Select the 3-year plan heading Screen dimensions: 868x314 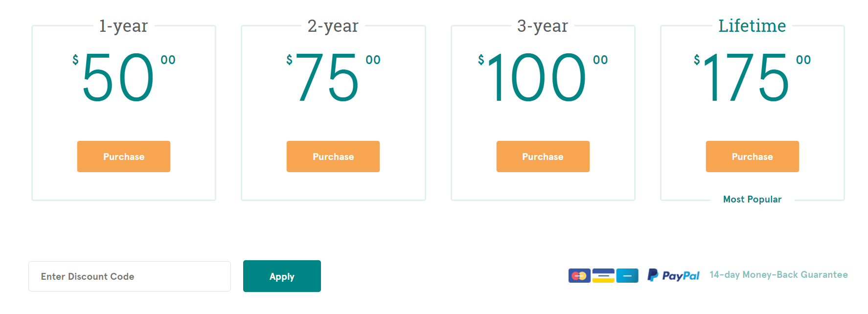pyautogui.click(x=543, y=26)
